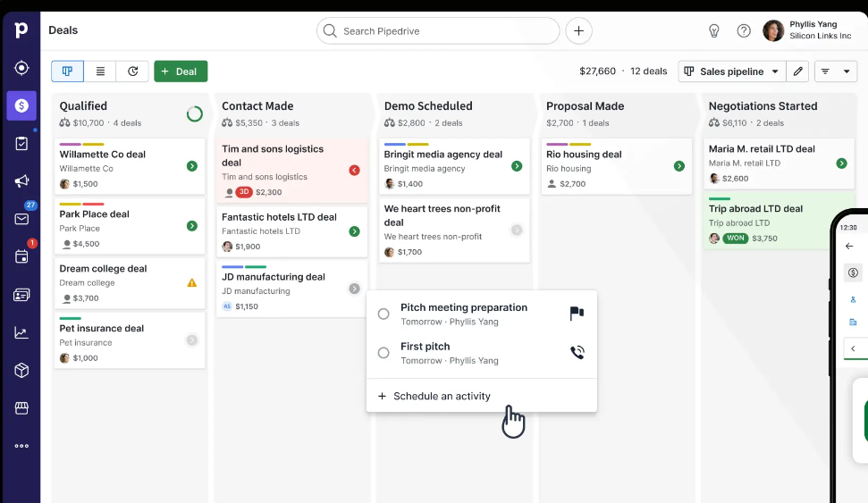Click Qualified stage progress circle
This screenshot has width=868, height=503.
point(194,114)
